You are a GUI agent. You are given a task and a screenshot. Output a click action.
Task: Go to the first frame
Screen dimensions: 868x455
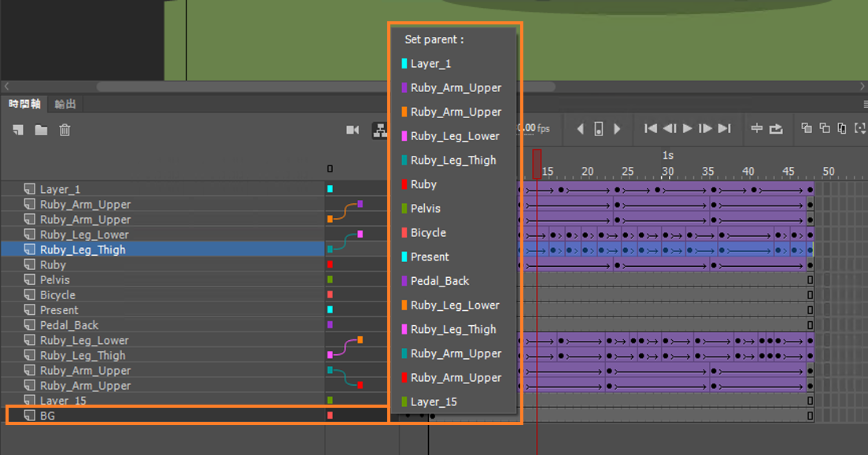tap(651, 128)
